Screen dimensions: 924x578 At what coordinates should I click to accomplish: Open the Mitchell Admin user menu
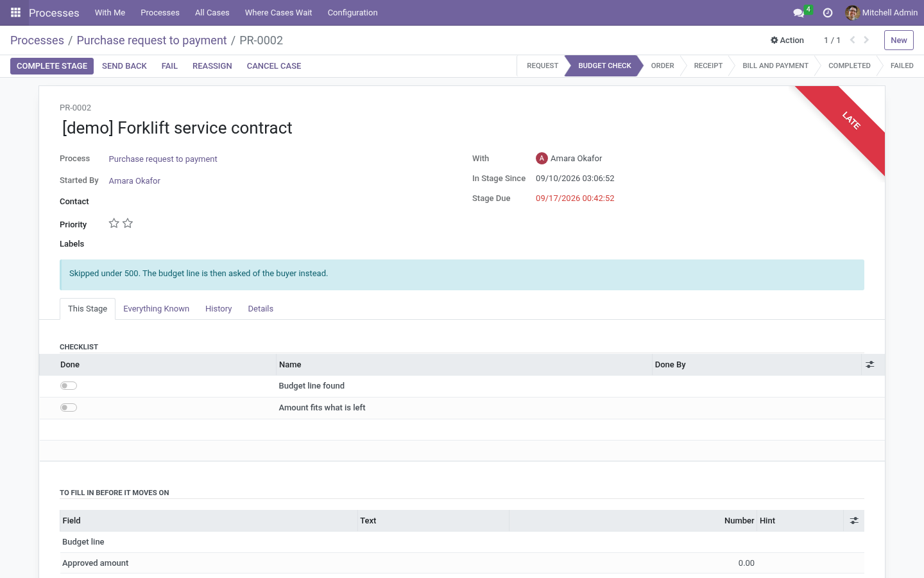click(882, 13)
